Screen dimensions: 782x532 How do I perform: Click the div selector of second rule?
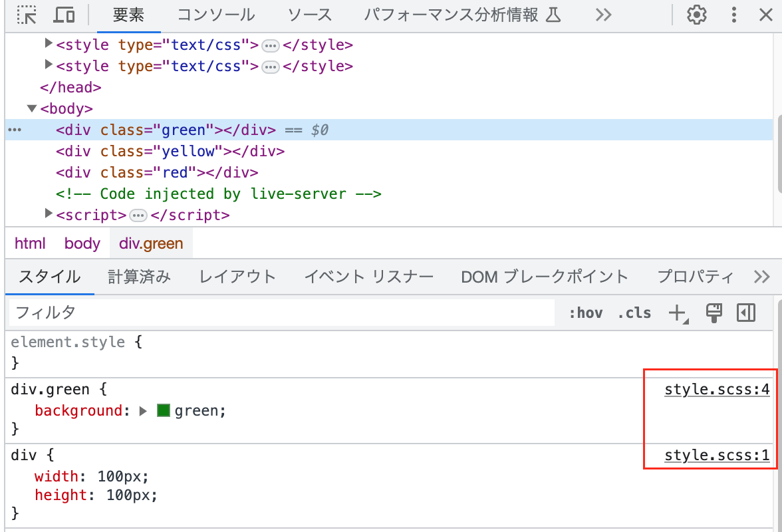[x=23, y=456]
